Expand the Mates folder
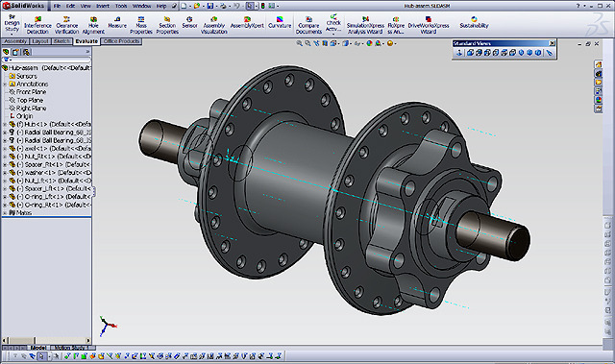615x364 pixels. coord(5,213)
